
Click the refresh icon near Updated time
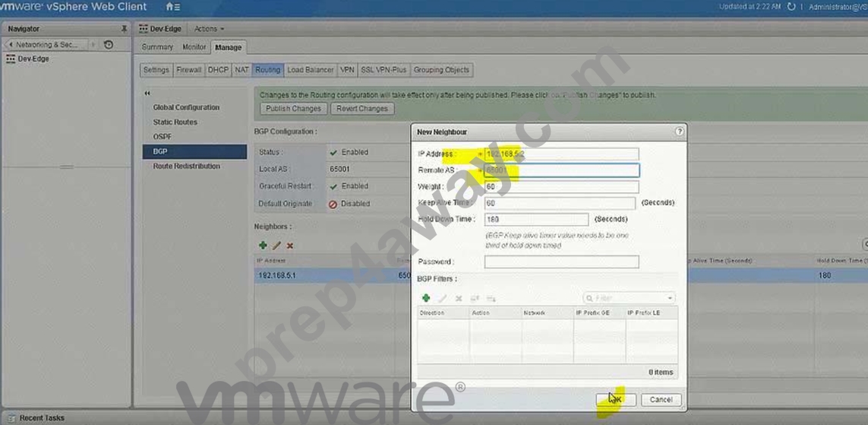[791, 7]
